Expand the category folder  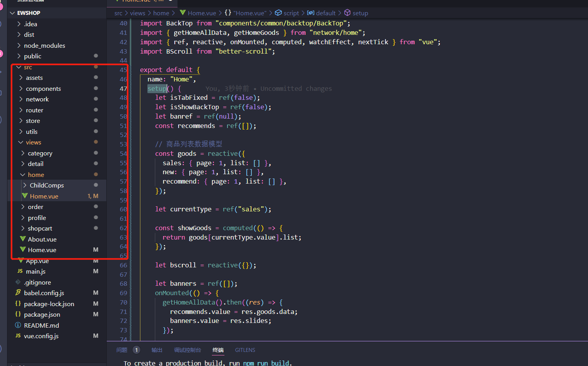tap(40, 153)
